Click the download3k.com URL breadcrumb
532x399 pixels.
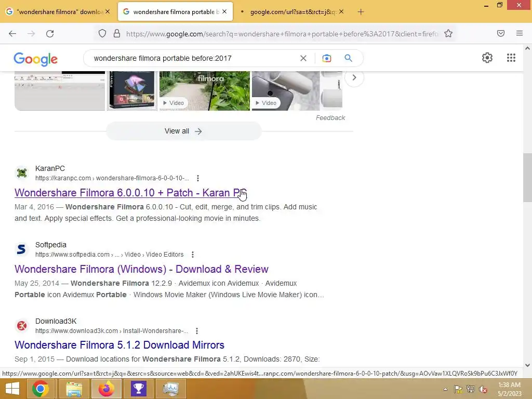111,331
